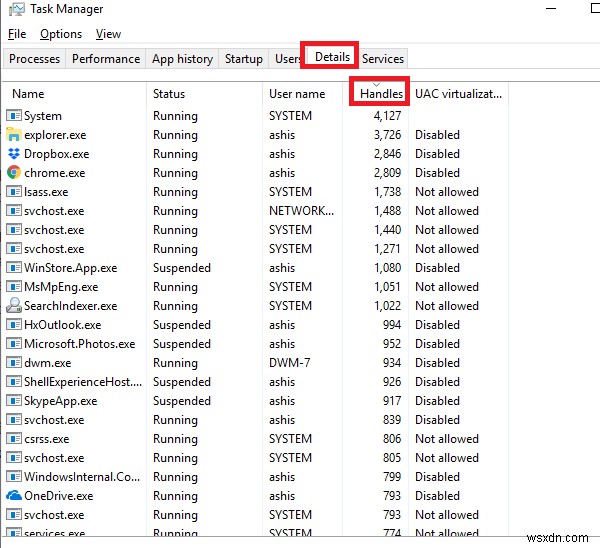600x548 pixels.
Task: Click the WindowsInternal.Co... process icon
Action: [14, 476]
